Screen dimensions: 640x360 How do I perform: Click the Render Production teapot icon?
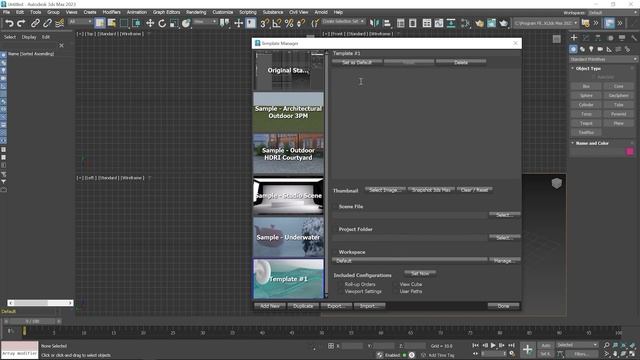[504, 23]
